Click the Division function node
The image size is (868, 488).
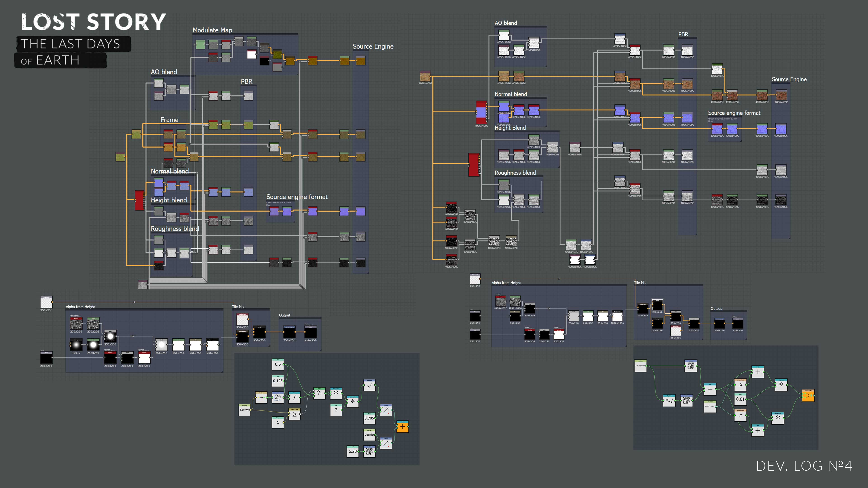(295, 397)
